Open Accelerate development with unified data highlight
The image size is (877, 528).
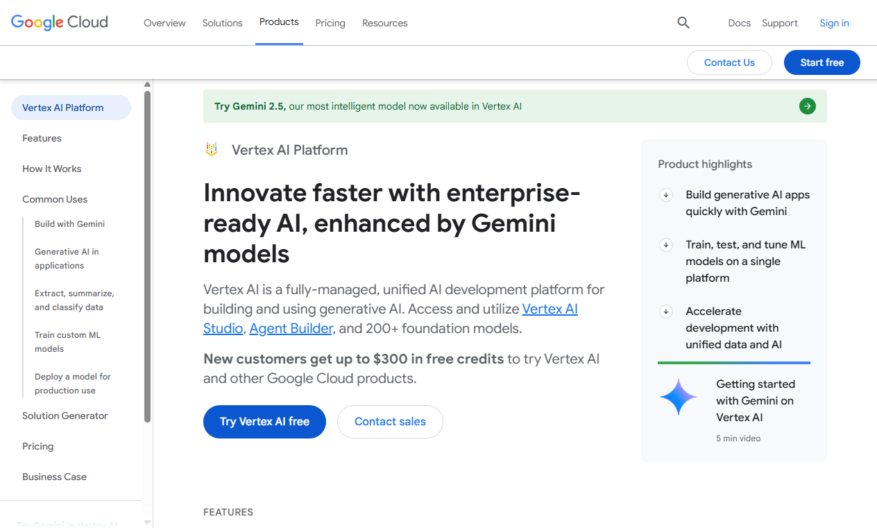[733, 328]
